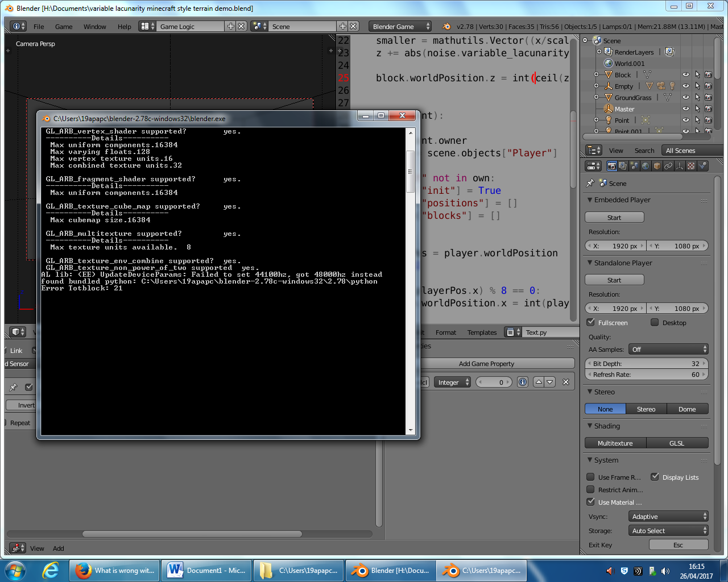
Task: Click the text datablock browse icon
Action: pos(514,332)
